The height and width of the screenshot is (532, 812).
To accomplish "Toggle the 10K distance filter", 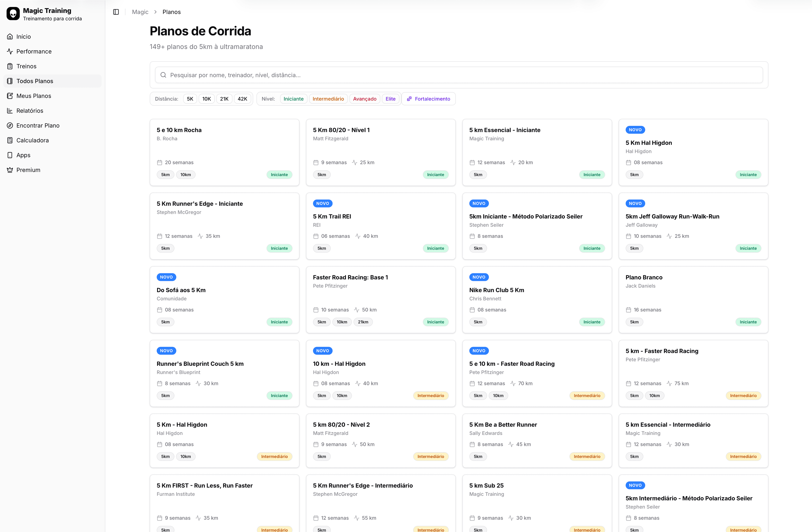I will (x=206, y=99).
